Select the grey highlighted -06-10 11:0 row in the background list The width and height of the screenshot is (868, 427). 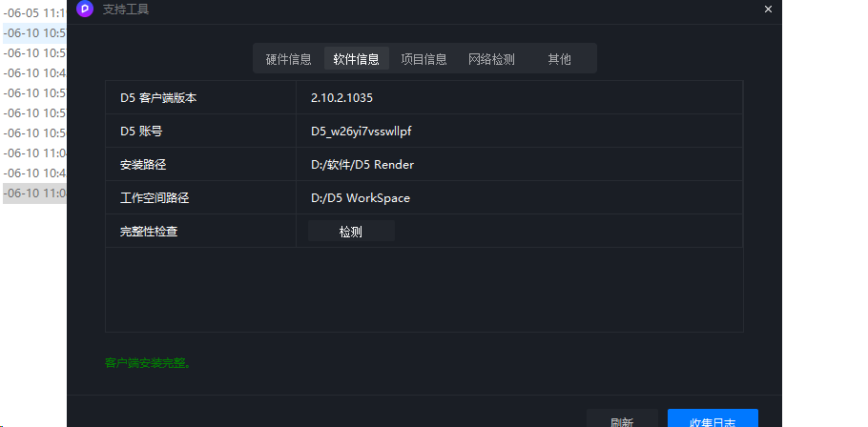(34, 193)
